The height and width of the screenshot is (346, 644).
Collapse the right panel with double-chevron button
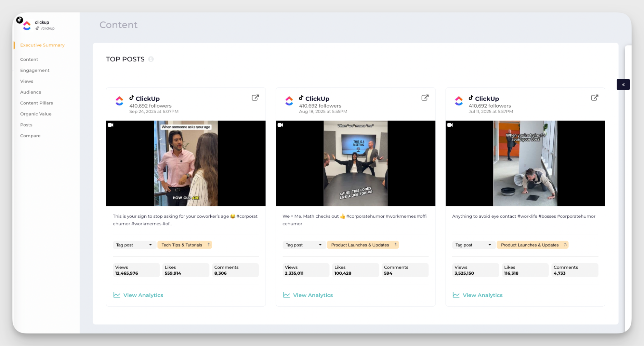click(x=623, y=84)
